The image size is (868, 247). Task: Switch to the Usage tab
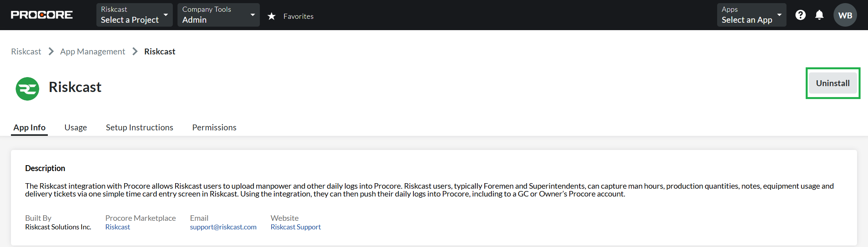[x=76, y=128]
